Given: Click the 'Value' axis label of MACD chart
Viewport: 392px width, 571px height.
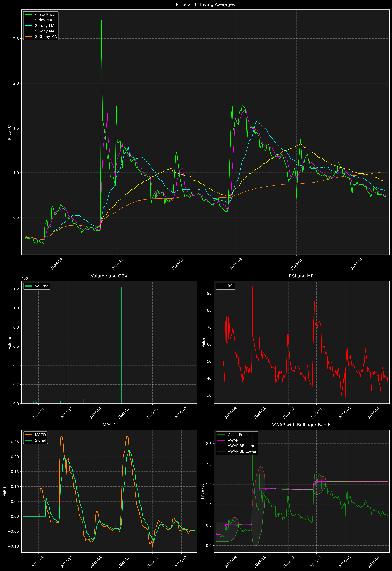Looking at the screenshot, I should (4, 491).
